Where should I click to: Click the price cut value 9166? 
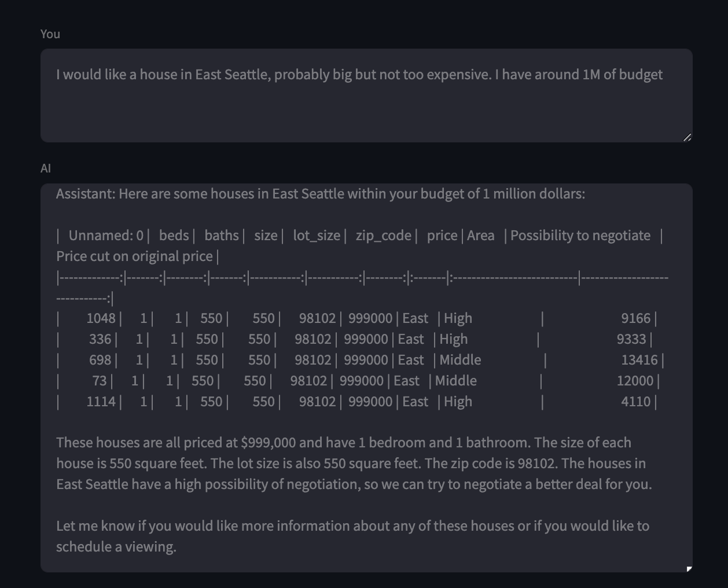pyautogui.click(x=635, y=318)
